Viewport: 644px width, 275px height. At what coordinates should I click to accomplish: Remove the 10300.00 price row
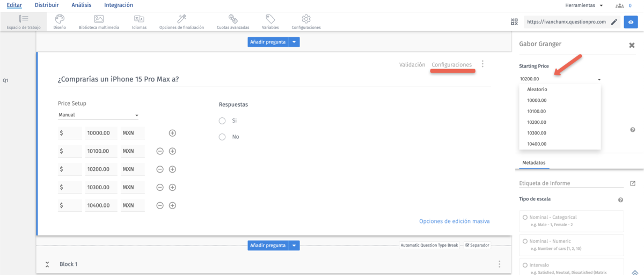coord(159,188)
